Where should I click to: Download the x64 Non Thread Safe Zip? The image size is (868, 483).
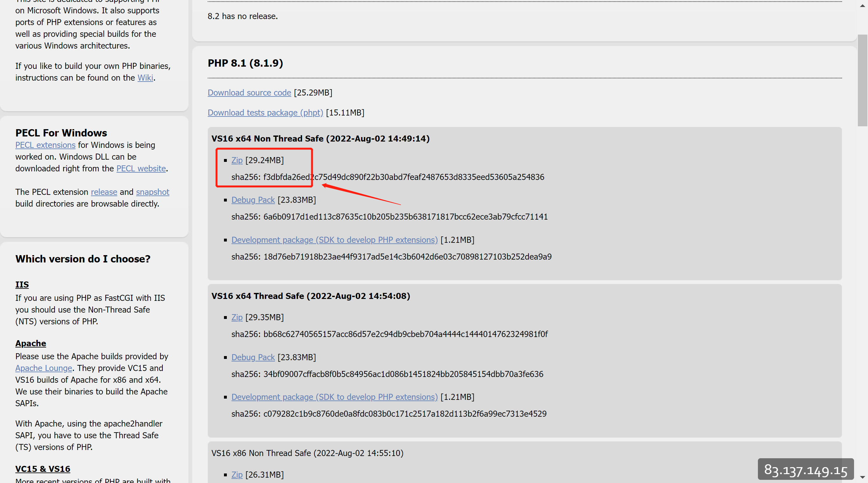click(x=237, y=161)
